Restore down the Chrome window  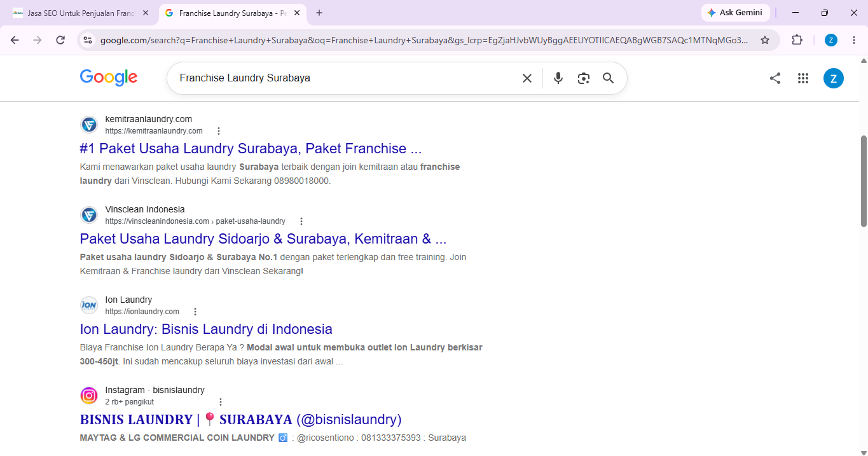[x=825, y=13]
